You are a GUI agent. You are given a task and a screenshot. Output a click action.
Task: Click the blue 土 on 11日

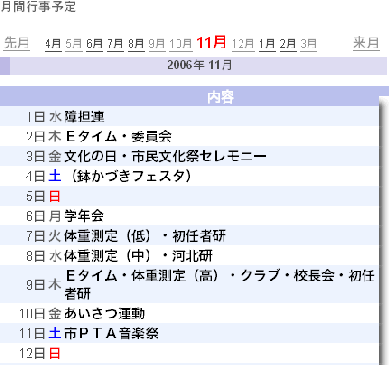tap(55, 334)
